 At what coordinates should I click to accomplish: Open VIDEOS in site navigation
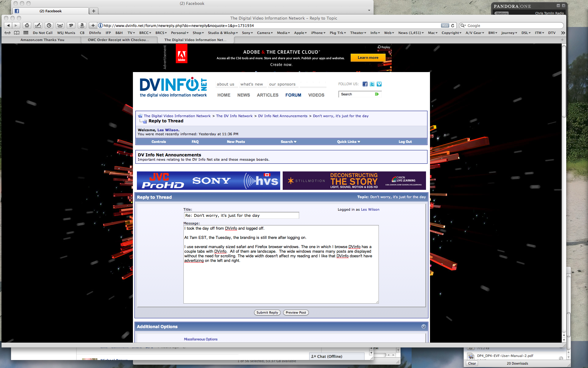316,95
